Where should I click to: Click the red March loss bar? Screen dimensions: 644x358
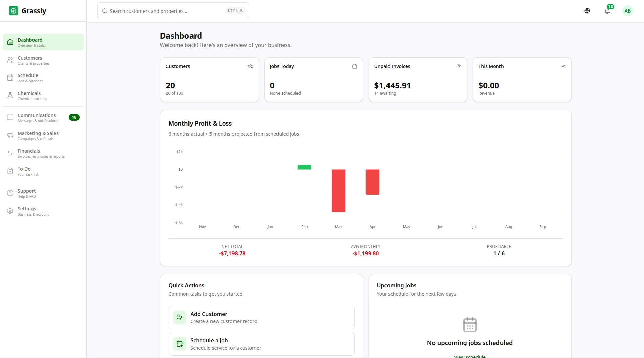tap(338, 191)
